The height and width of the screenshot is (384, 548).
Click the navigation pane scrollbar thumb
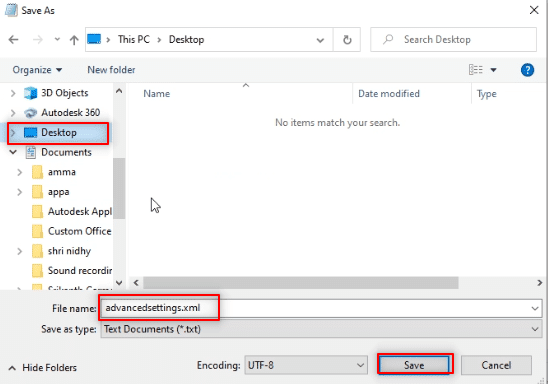coord(119,188)
